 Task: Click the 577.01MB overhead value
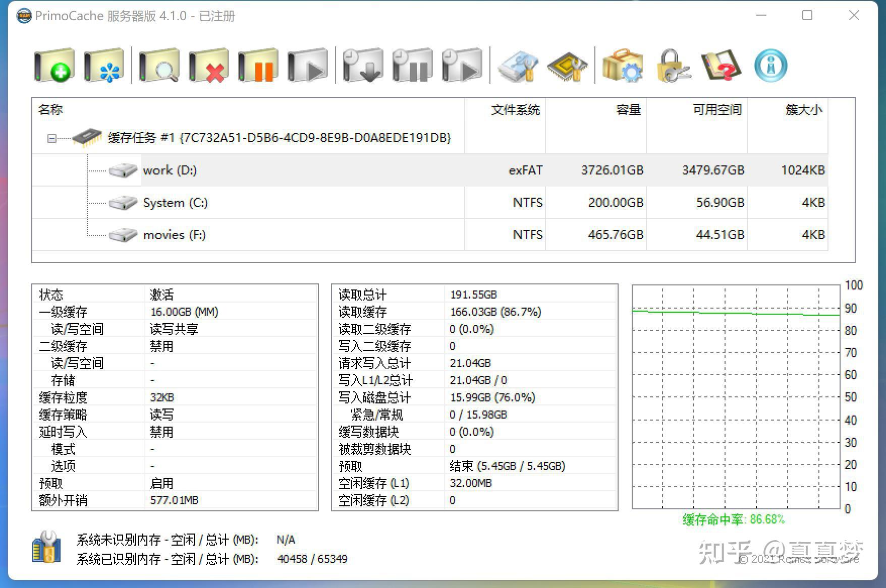coord(174,500)
